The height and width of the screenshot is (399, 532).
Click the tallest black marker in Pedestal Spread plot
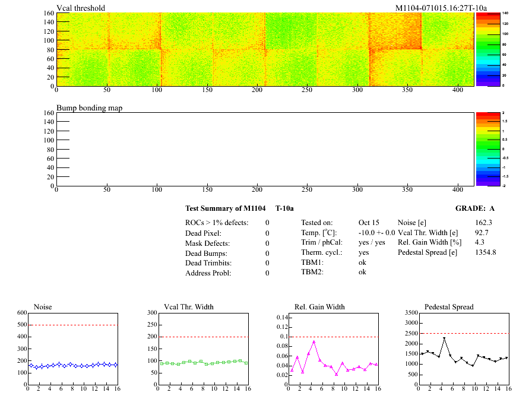pos(444,338)
